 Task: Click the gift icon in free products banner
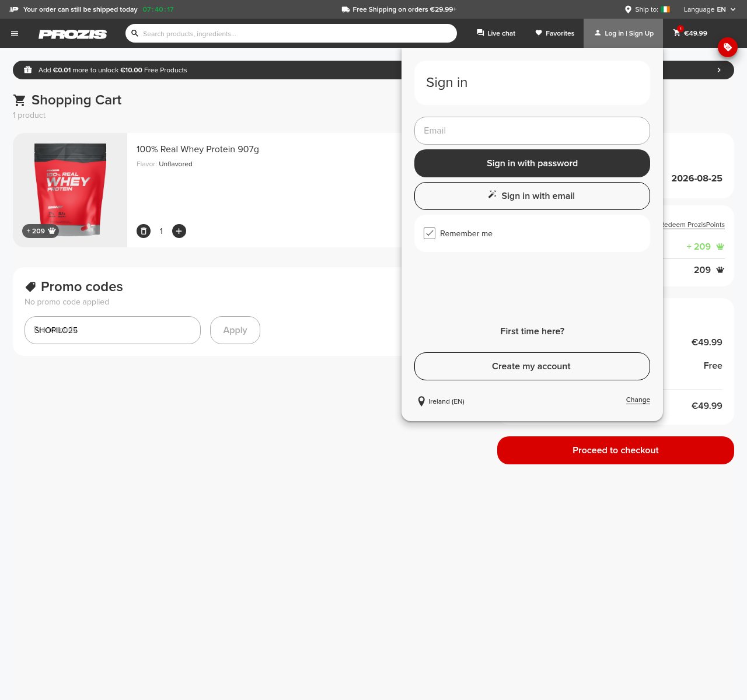(27, 70)
